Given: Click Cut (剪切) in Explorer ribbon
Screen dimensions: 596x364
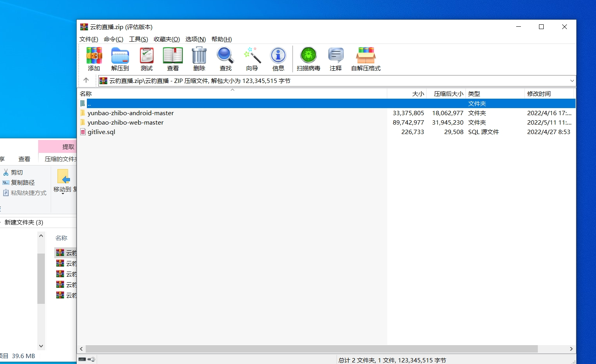Looking at the screenshot, I should (x=13, y=172).
